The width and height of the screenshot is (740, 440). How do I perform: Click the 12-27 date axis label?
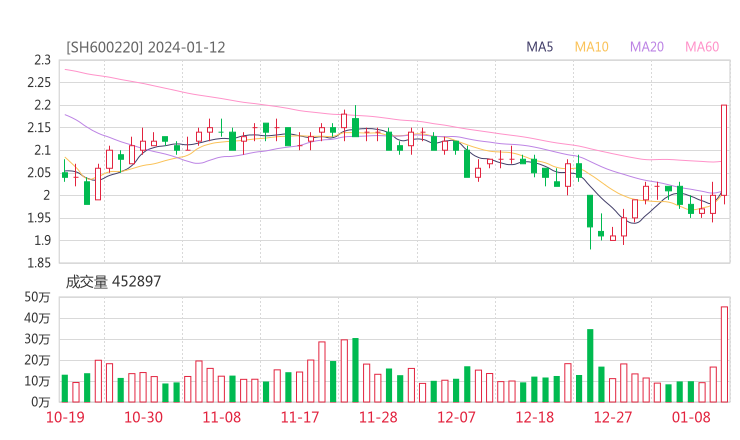pos(613,417)
